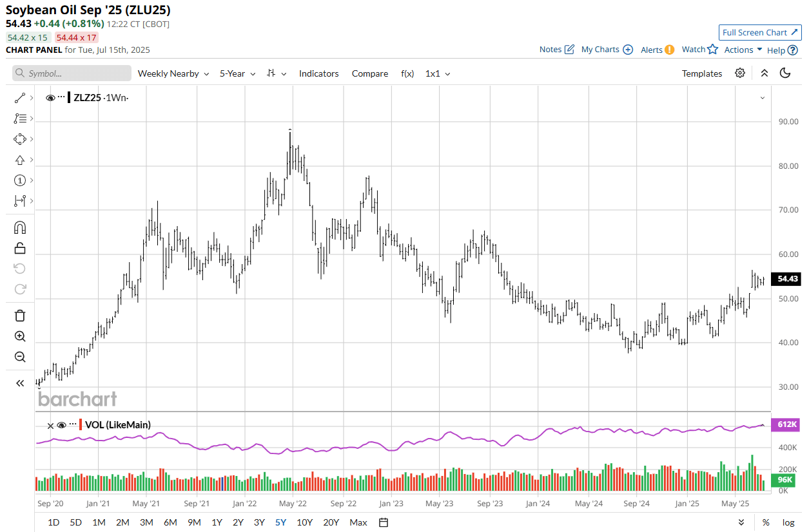Click the Symbol search input field

click(72, 73)
